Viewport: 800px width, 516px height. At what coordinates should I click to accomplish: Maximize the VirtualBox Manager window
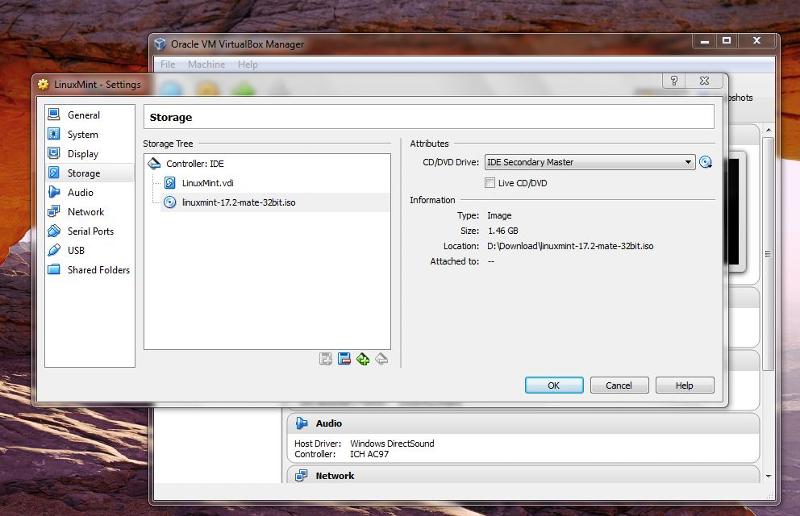tap(727, 41)
